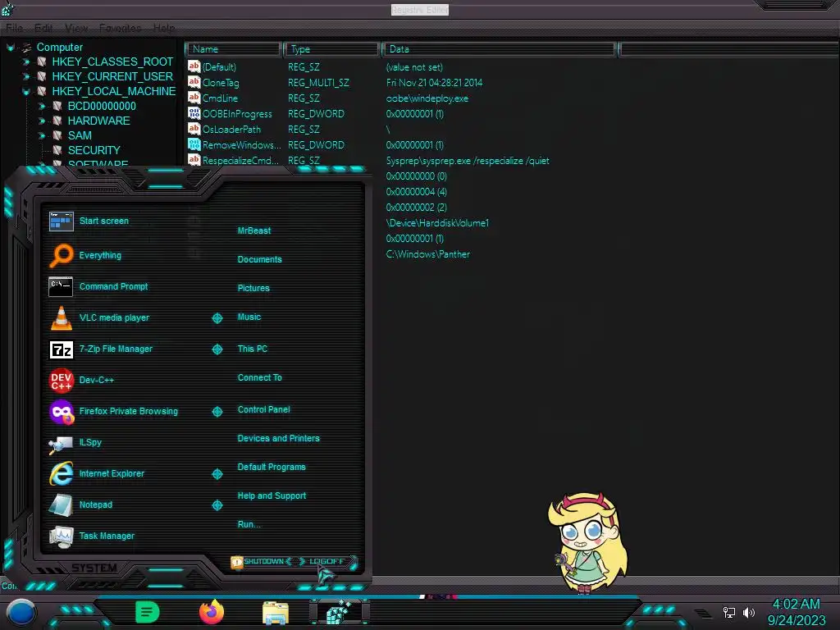
Task: Open the Favorites menu
Action: 121,28
